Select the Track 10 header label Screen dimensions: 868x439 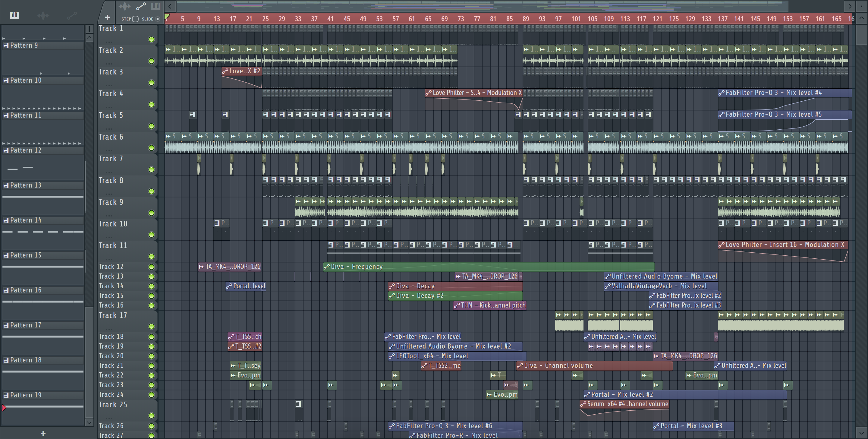point(113,224)
